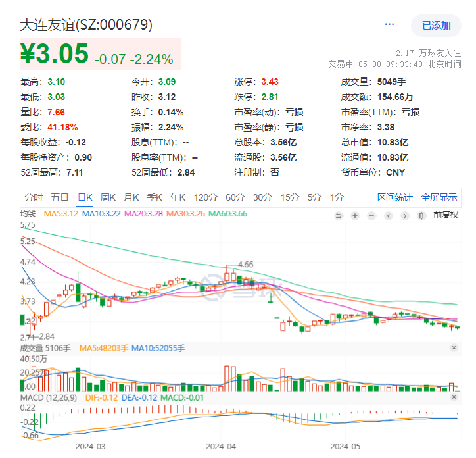Click the MA60:3.66 legend label

coord(228,214)
